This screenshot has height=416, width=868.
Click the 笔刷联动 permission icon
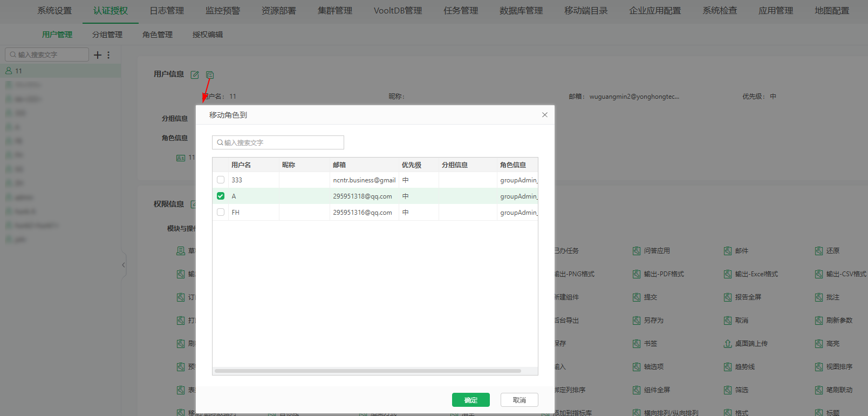pos(819,390)
